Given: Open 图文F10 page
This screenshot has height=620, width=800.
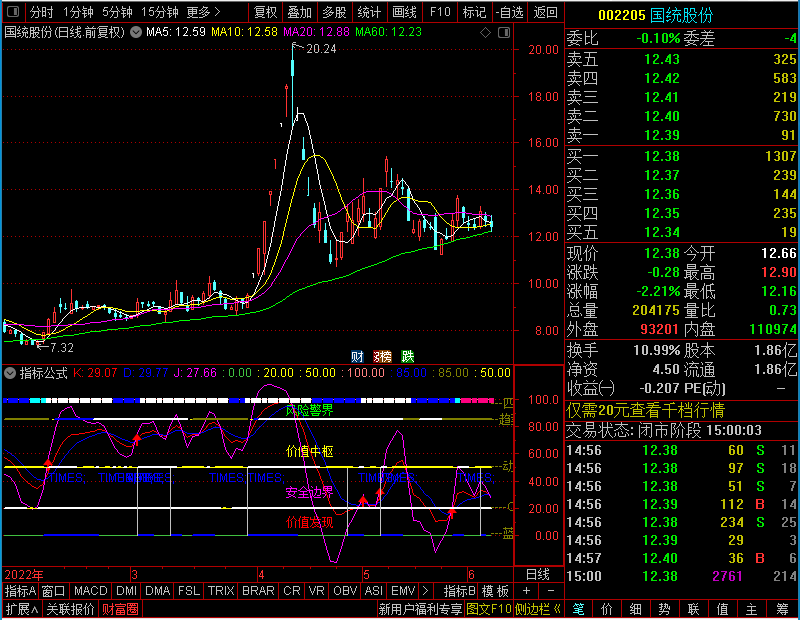Looking at the screenshot, I should [489, 609].
